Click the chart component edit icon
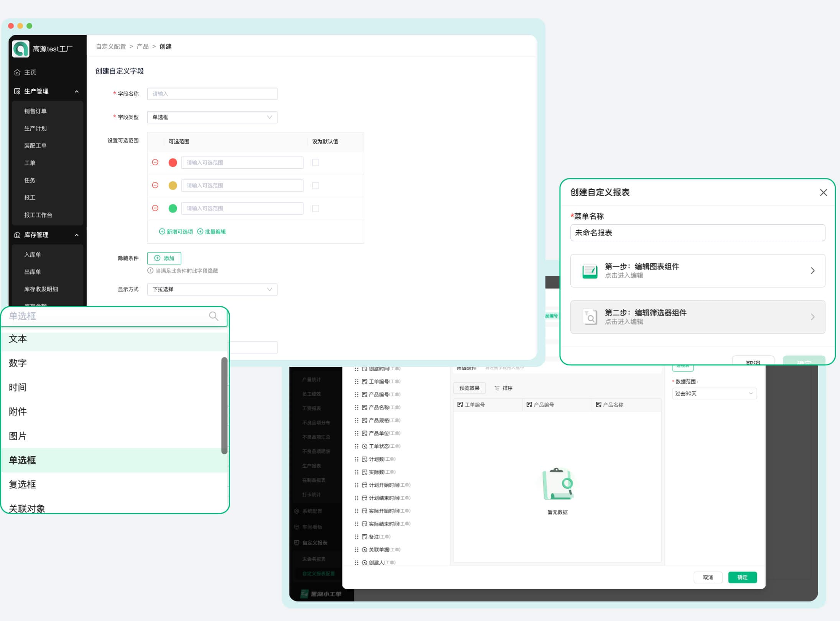The height and width of the screenshot is (621, 840). click(x=590, y=271)
